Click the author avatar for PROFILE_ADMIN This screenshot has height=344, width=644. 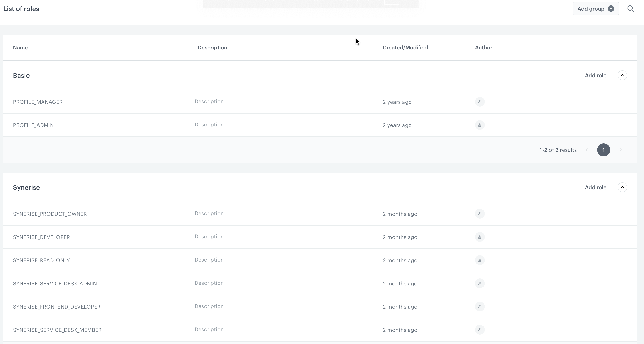479,125
